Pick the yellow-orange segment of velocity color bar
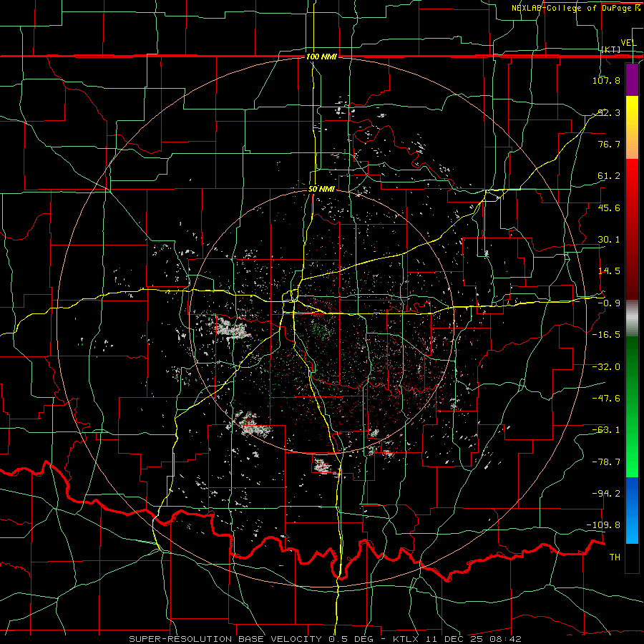The image size is (644, 644). coord(632,127)
